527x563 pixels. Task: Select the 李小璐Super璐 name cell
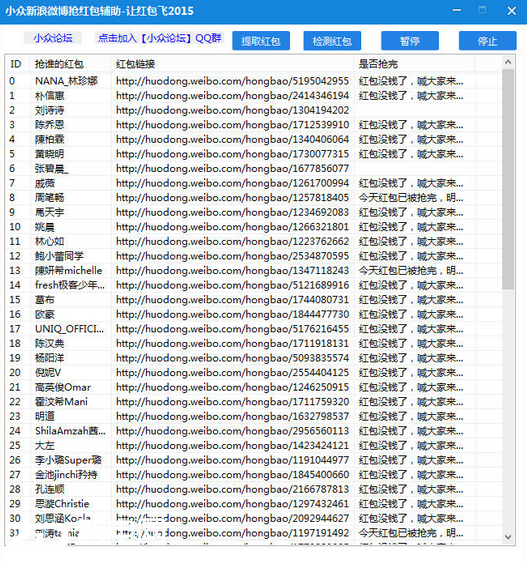point(68,460)
